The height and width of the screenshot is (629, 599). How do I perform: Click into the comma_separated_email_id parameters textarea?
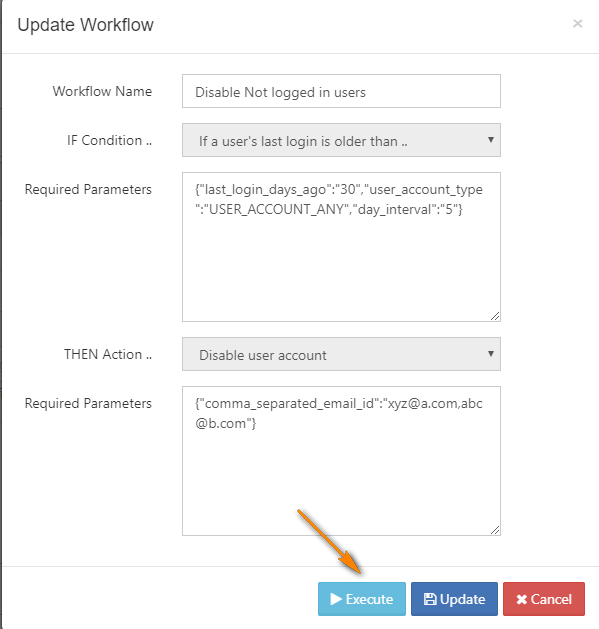(x=341, y=461)
